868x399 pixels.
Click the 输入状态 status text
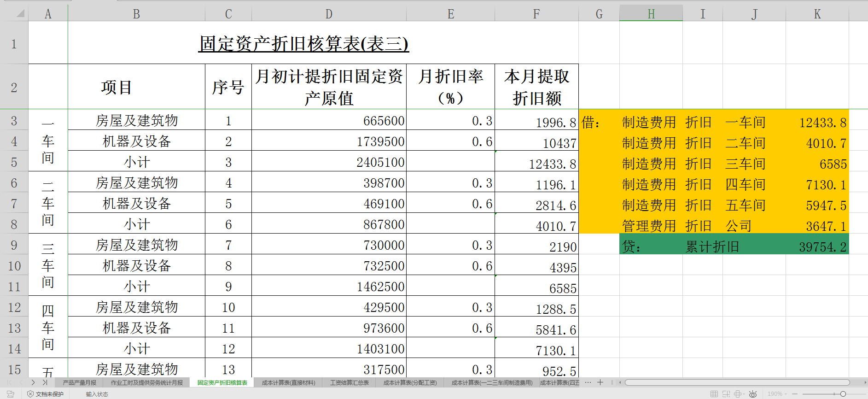[x=97, y=394]
